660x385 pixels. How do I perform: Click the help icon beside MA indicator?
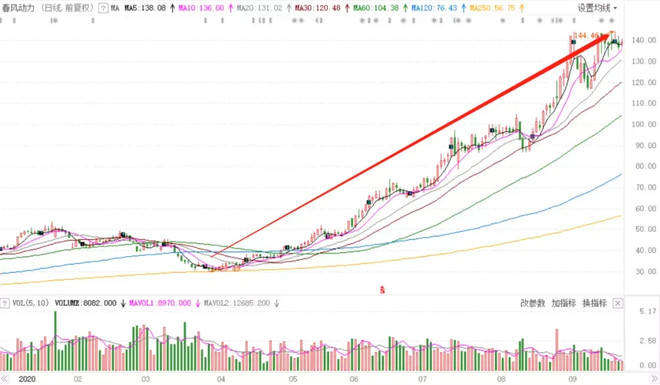tap(103, 8)
